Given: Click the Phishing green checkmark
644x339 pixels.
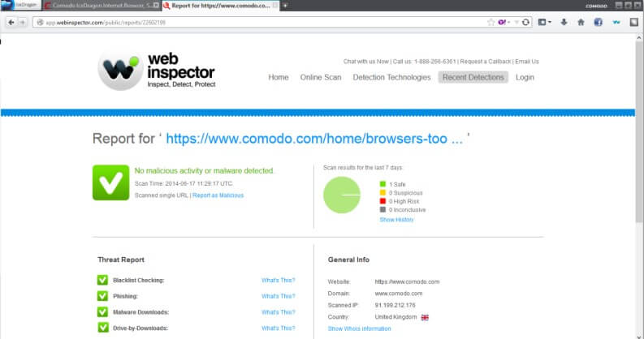Looking at the screenshot, I should point(102,296).
